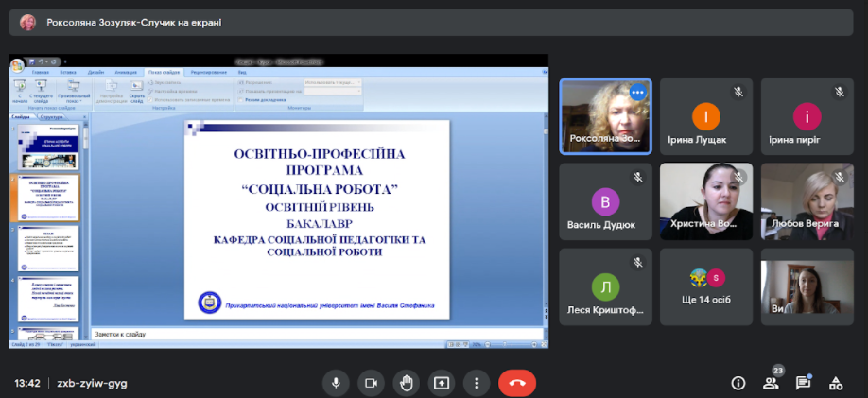The image size is (868, 398).
Task: Open the three-dot more options menu
Action: pos(477,383)
